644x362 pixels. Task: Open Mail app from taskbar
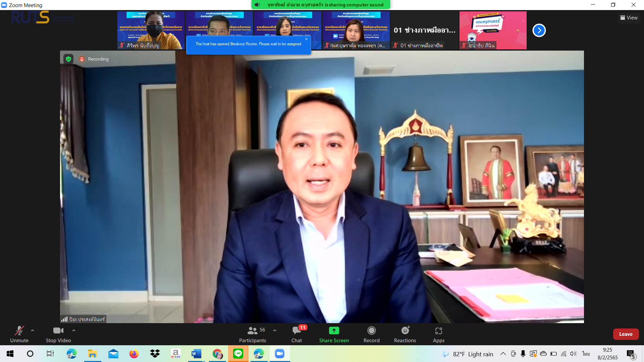[x=113, y=354]
